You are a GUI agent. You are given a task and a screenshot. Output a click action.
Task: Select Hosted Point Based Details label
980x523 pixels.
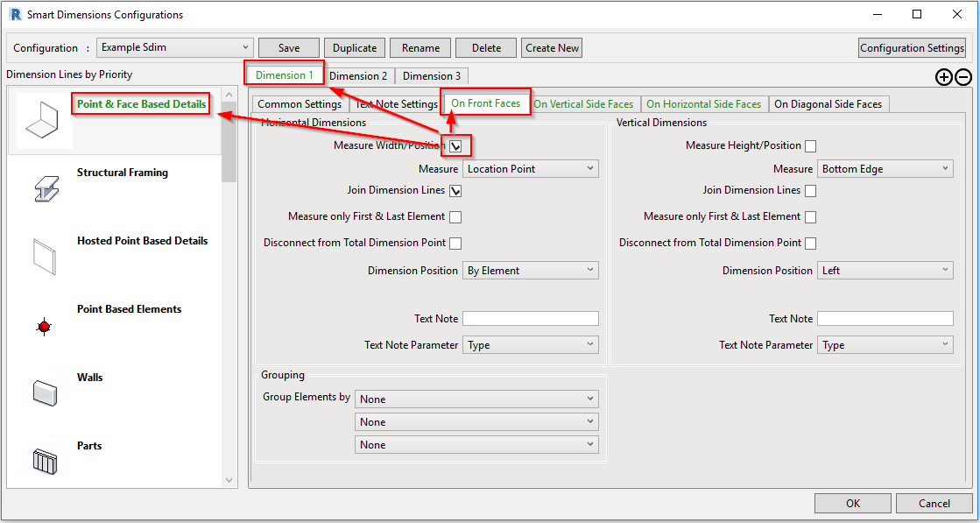click(x=143, y=241)
